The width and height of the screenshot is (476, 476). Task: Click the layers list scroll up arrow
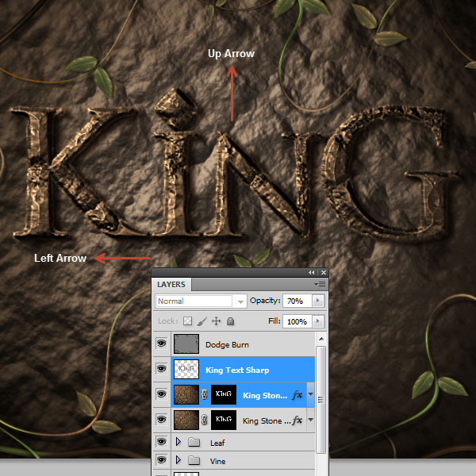[321, 339]
